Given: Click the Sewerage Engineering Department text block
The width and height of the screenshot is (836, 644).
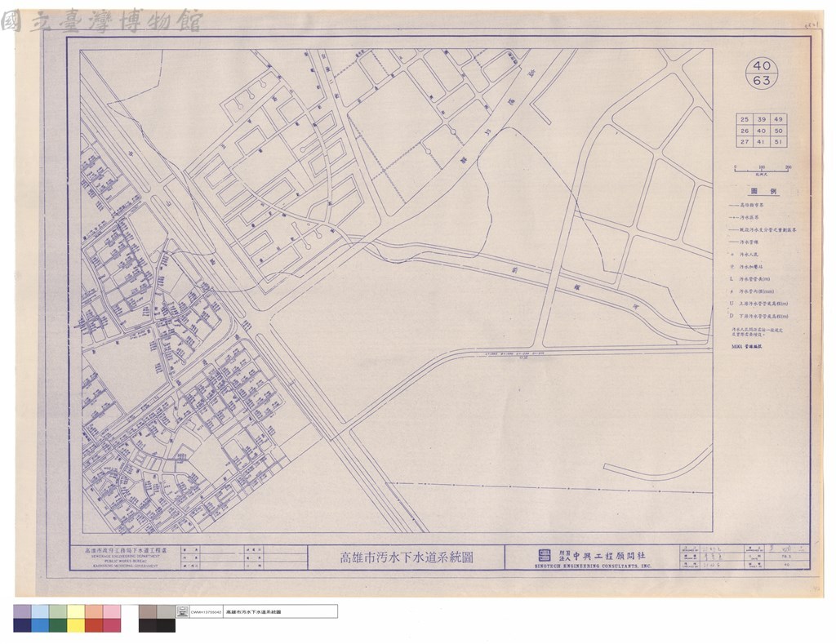Looking at the screenshot, I should [126, 557].
